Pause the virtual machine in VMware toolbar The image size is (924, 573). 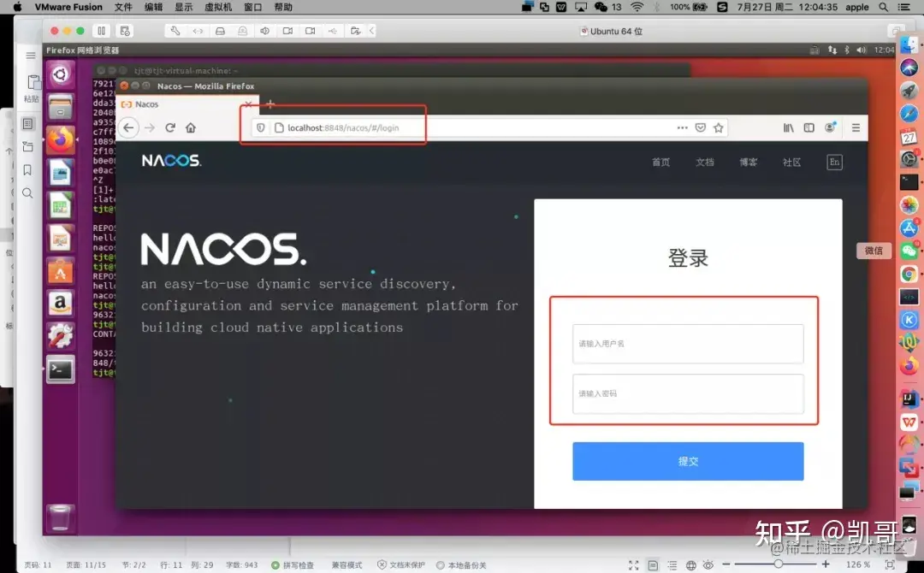point(101,31)
